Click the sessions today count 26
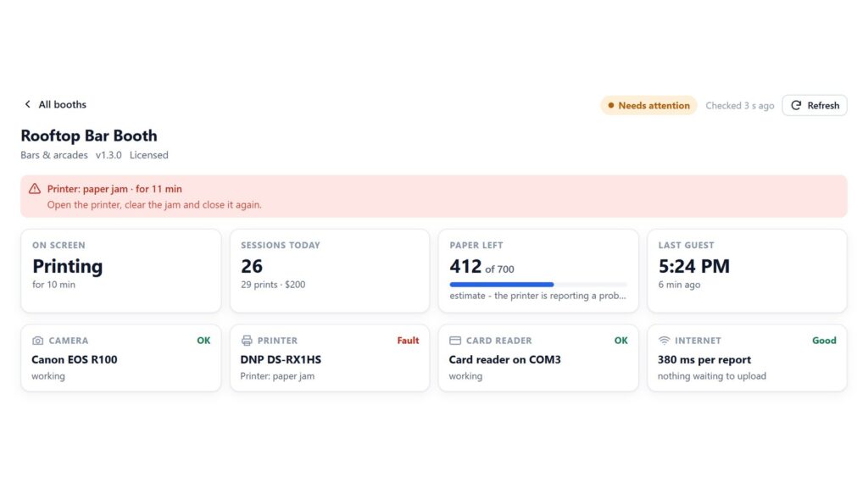This screenshot has width=868, height=488. click(x=252, y=267)
